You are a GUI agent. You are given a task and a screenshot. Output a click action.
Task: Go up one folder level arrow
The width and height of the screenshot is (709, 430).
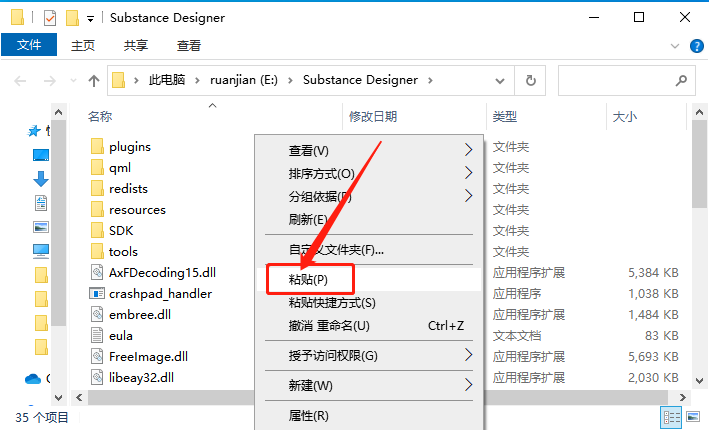point(94,81)
